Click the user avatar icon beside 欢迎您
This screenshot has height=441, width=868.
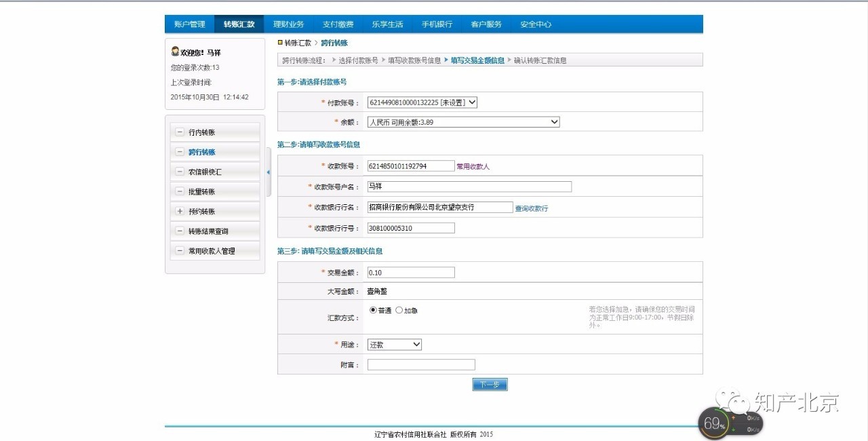click(175, 52)
